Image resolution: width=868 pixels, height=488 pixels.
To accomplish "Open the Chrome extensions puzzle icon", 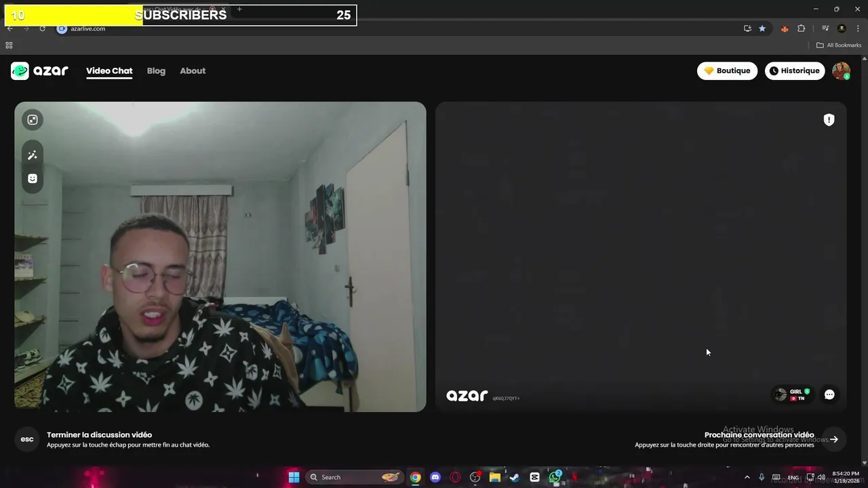I will [802, 28].
